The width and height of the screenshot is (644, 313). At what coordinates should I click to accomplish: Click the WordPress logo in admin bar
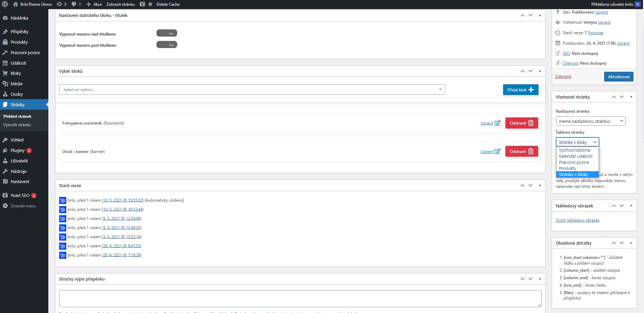point(5,4)
